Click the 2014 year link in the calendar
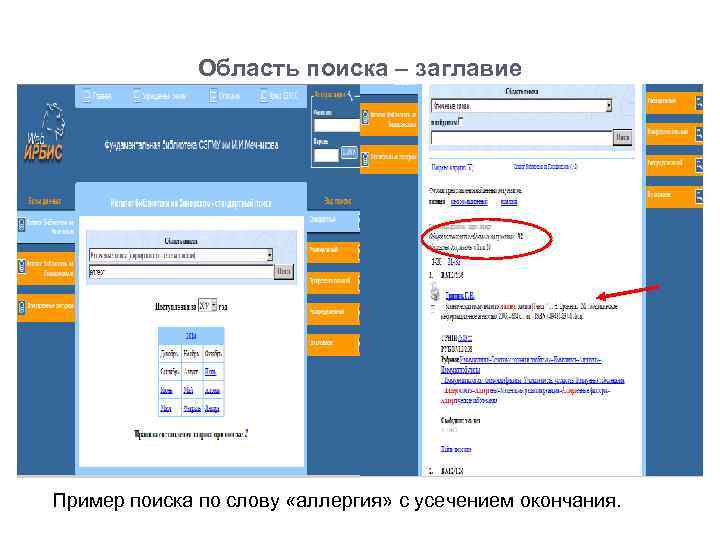This screenshot has width=720, height=540. 191,336
